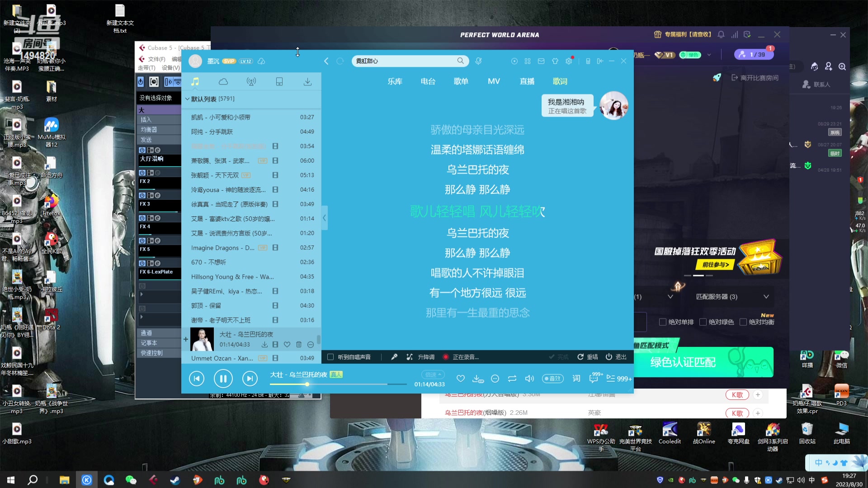Click 前往参与 on the event banner
The width and height of the screenshot is (868, 488).
[716, 265]
